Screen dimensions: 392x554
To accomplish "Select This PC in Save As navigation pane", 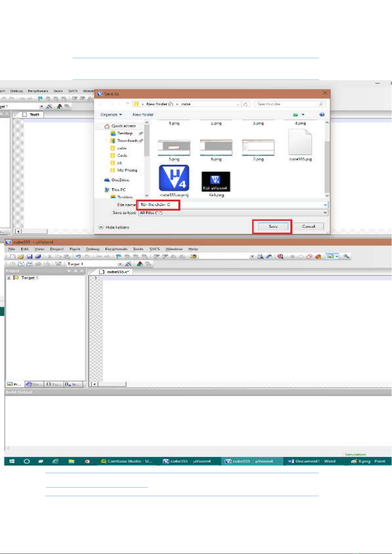I will click(x=115, y=190).
